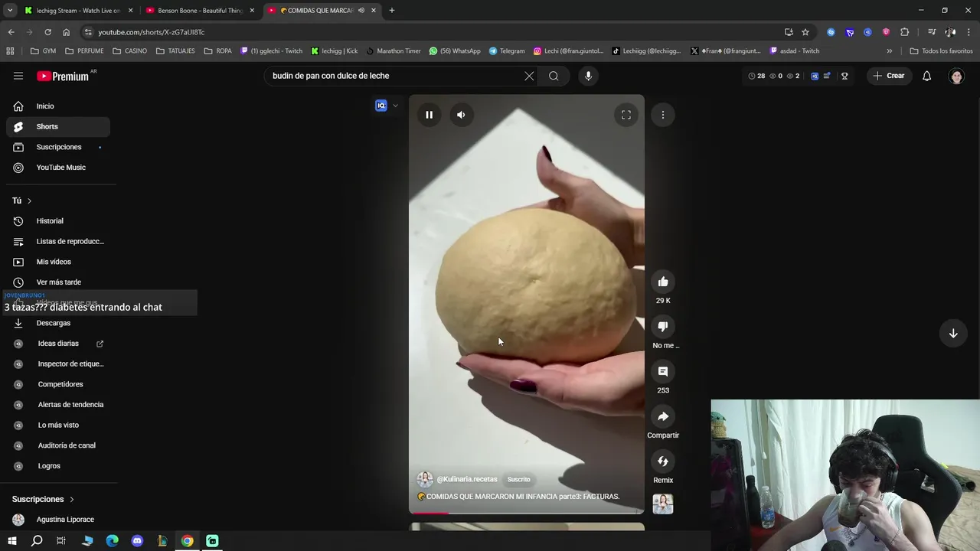Open Mis videos
Screen dimensions: 980x551
pyautogui.click(x=58, y=262)
